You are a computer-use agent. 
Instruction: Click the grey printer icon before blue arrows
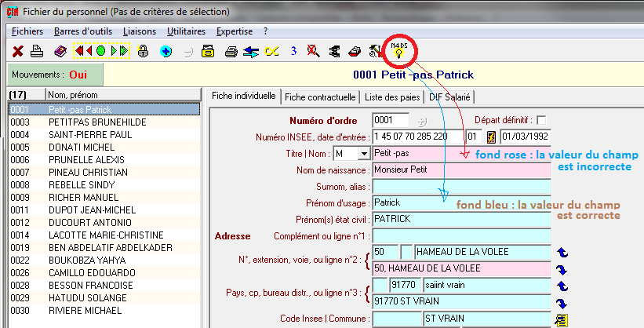pyautogui.click(x=231, y=52)
